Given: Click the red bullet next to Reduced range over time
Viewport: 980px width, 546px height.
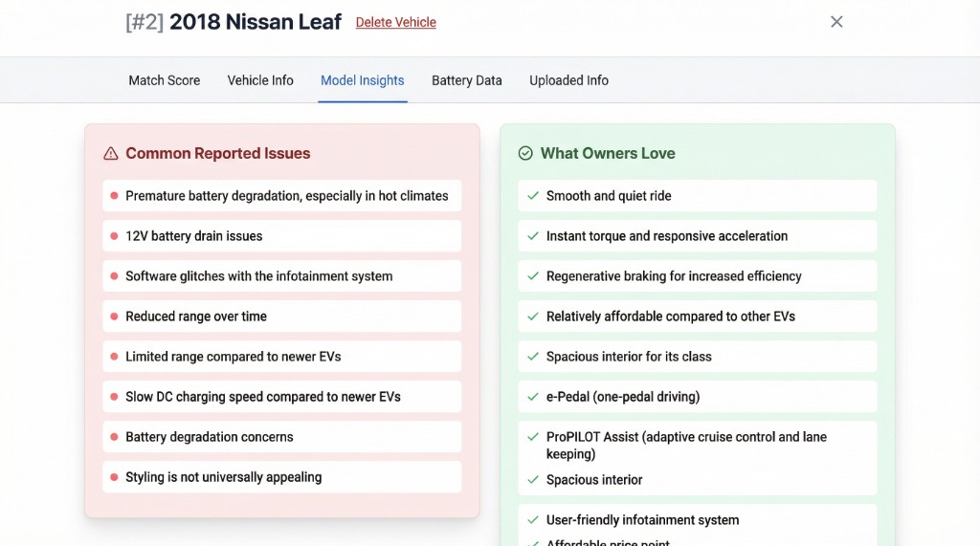Looking at the screenshot, I should pos(114,317).
